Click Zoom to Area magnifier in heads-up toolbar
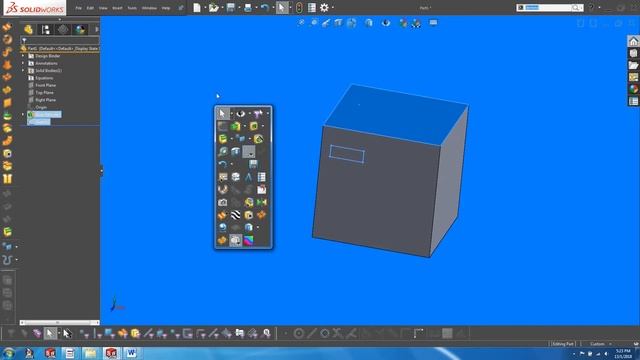 click(314, 23)
